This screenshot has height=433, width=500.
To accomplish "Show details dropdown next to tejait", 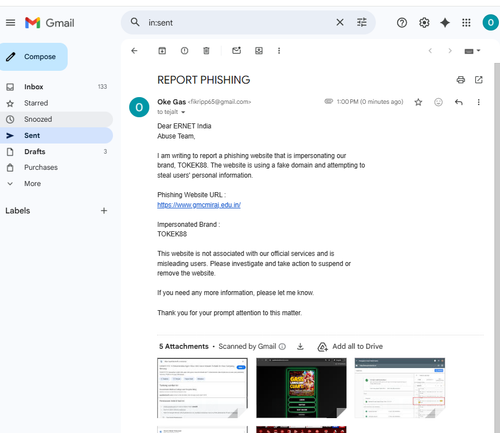I will tap(183, 112).
